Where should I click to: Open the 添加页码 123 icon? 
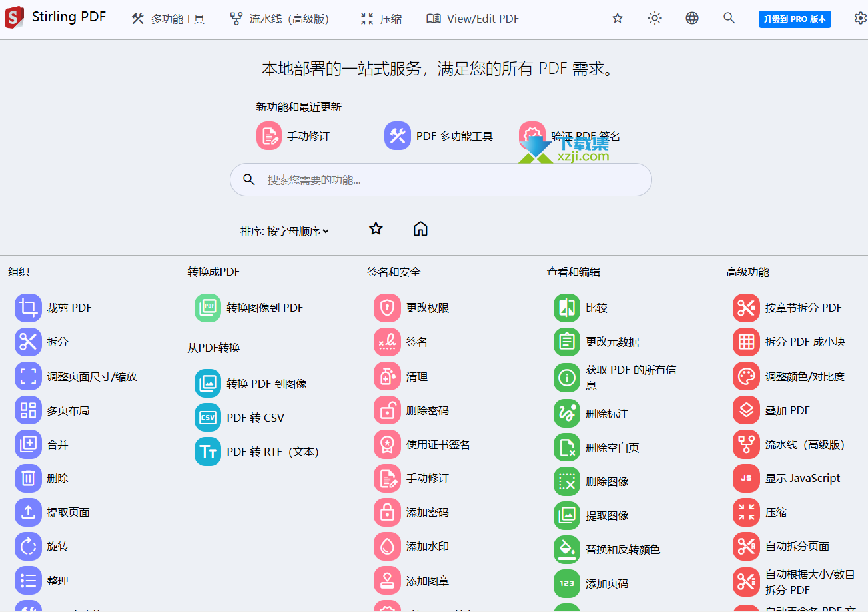(567, 583)
